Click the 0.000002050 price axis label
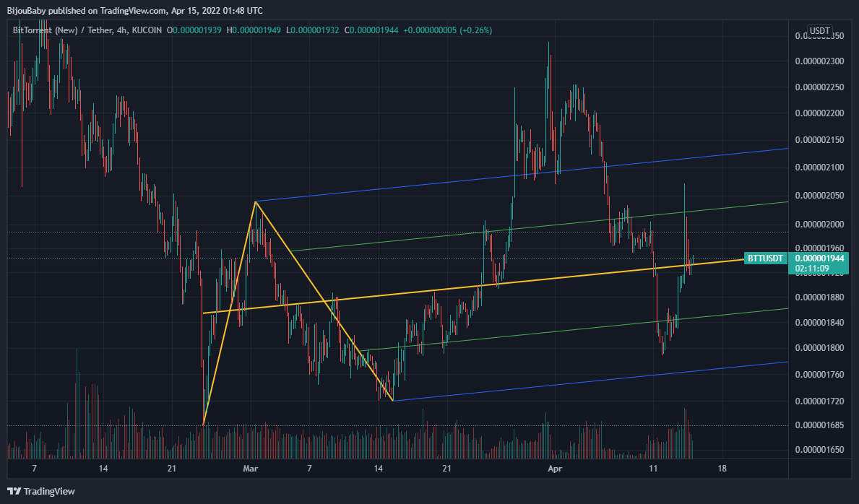Screen dimensions: 859x504 819,196
